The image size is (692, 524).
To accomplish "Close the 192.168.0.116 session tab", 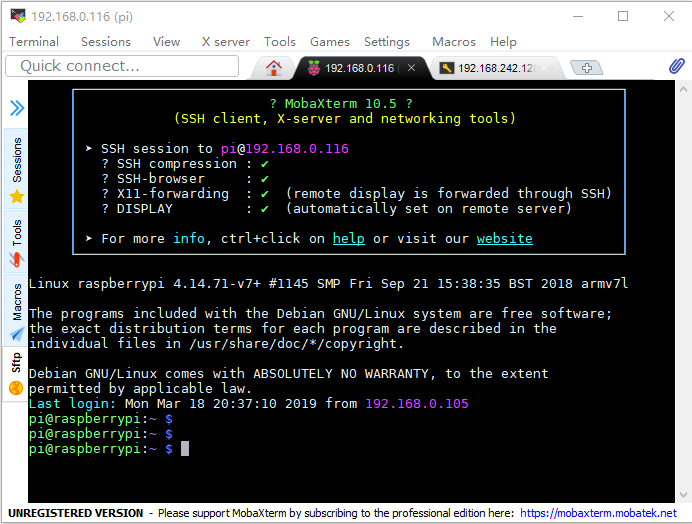I will (x=411, y=68).
